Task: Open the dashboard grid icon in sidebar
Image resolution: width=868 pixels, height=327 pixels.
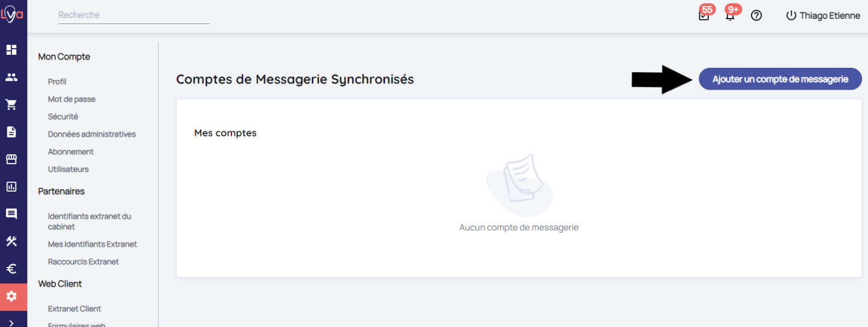Action: [x=11, y=50]
